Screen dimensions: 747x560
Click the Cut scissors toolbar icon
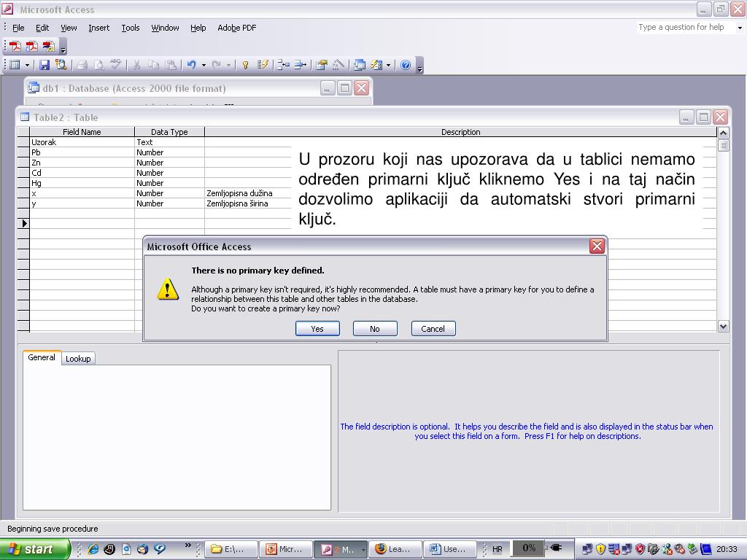[x=136, y=65]
